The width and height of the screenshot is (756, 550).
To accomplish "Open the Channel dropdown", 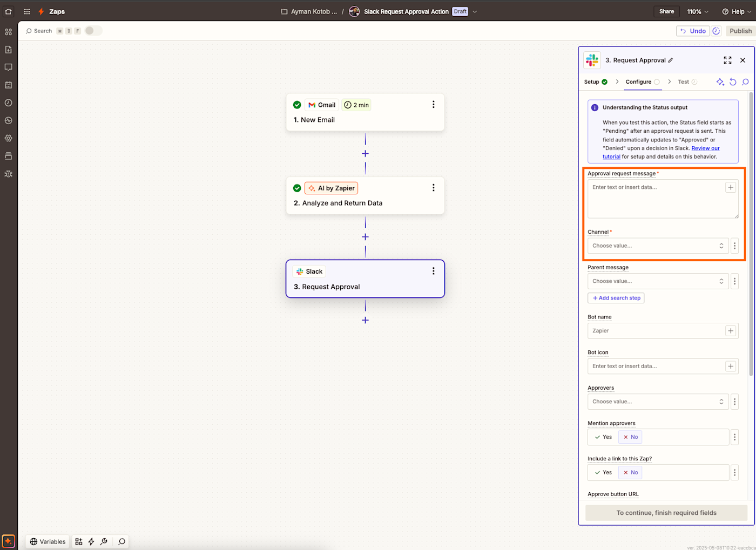I will pos(658,246).
